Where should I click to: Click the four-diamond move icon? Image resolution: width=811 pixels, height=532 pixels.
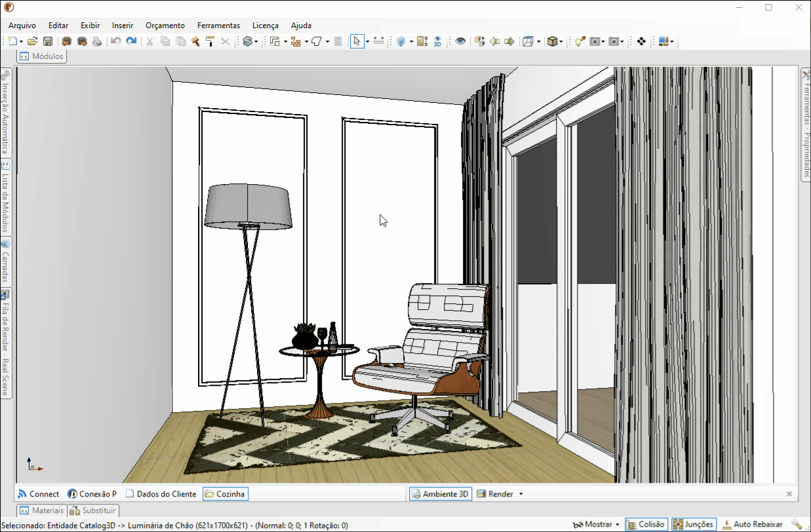click(641, 41)
